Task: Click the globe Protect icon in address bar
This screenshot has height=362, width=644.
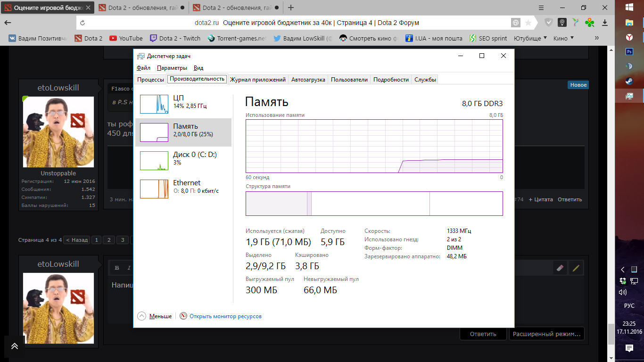Action: 516,23
